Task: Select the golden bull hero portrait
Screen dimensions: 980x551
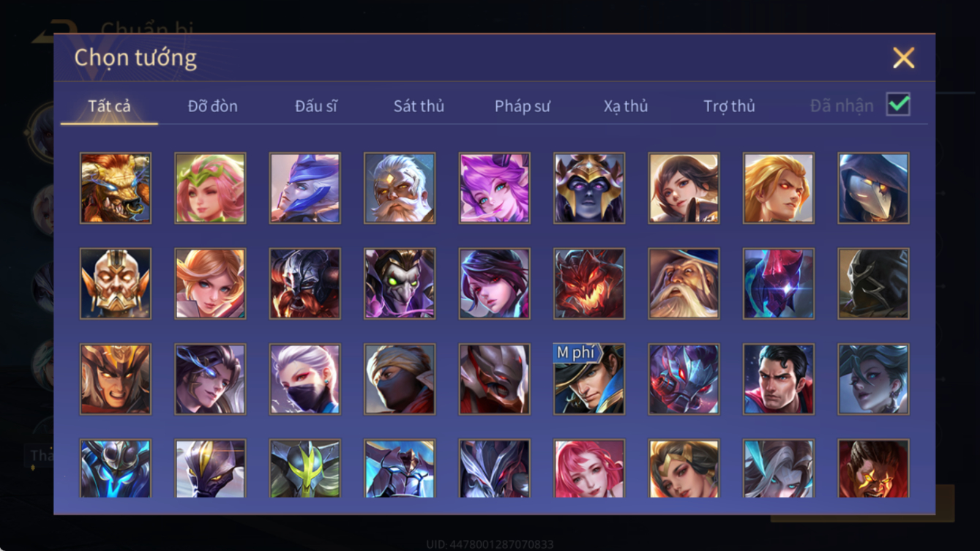Action: pos(116,188)
